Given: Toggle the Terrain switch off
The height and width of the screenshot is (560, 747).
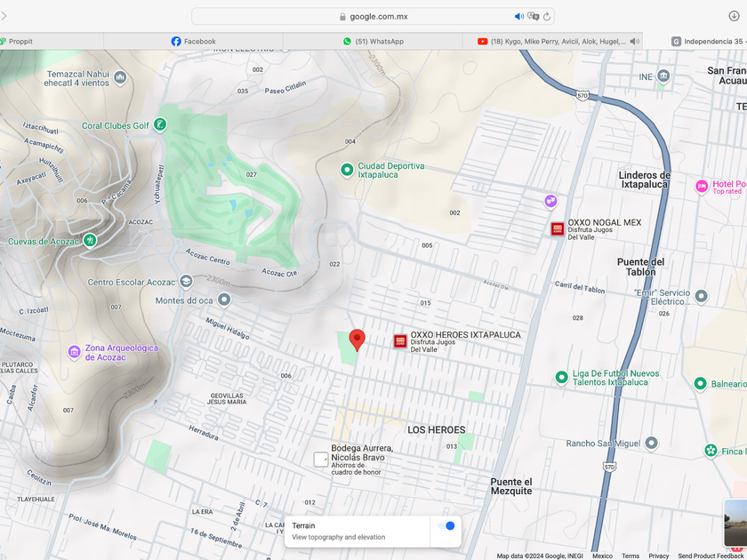Looking at the screenshot, I should (x=446, y=525).
